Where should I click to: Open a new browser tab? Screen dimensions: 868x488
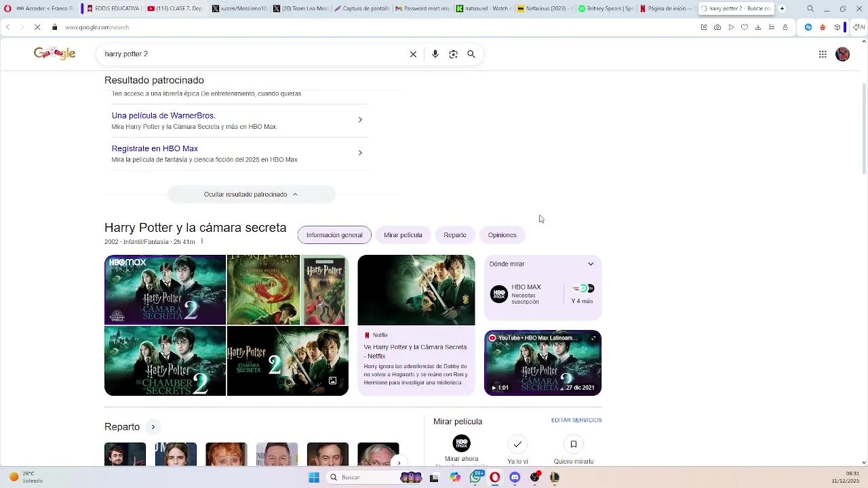click(782, 9)
